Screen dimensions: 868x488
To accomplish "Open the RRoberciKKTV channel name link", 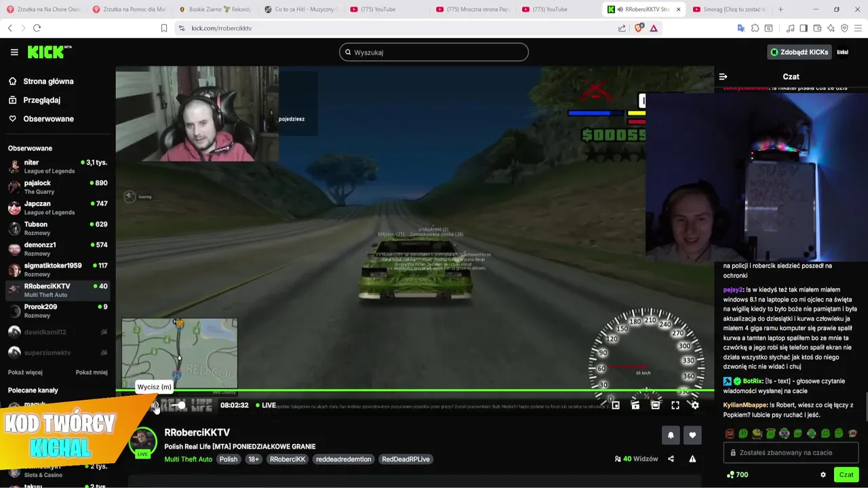I will coord(197,432).
